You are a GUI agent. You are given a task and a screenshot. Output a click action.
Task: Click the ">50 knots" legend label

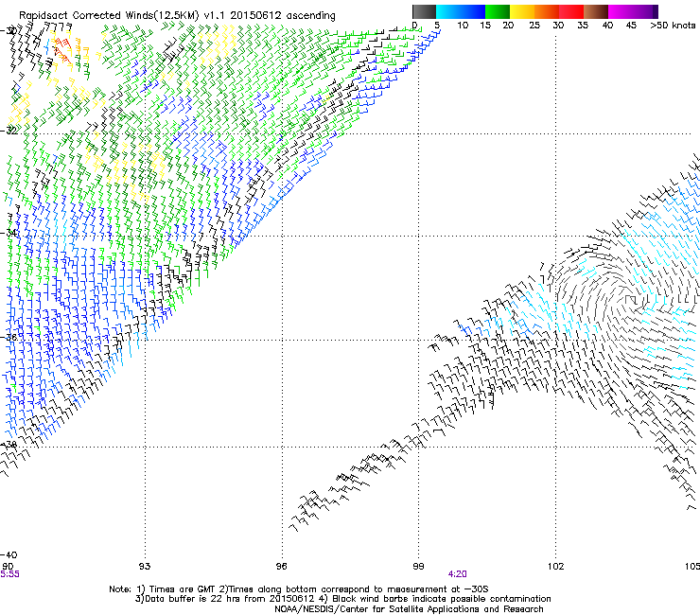673,26
